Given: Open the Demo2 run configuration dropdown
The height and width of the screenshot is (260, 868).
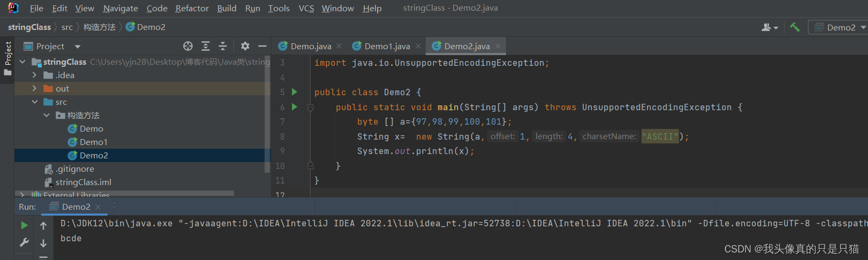Looking at the screenshot, I should tap(838, 27).
